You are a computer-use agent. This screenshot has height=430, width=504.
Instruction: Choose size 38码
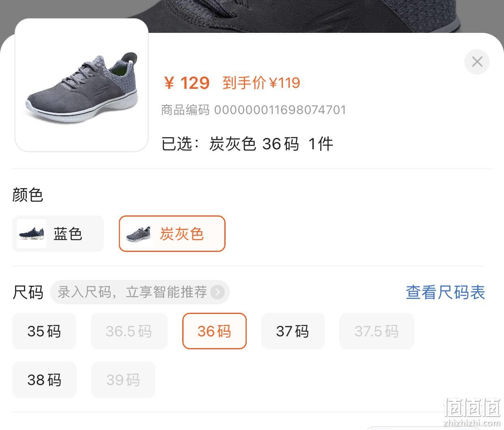(44, 380)
